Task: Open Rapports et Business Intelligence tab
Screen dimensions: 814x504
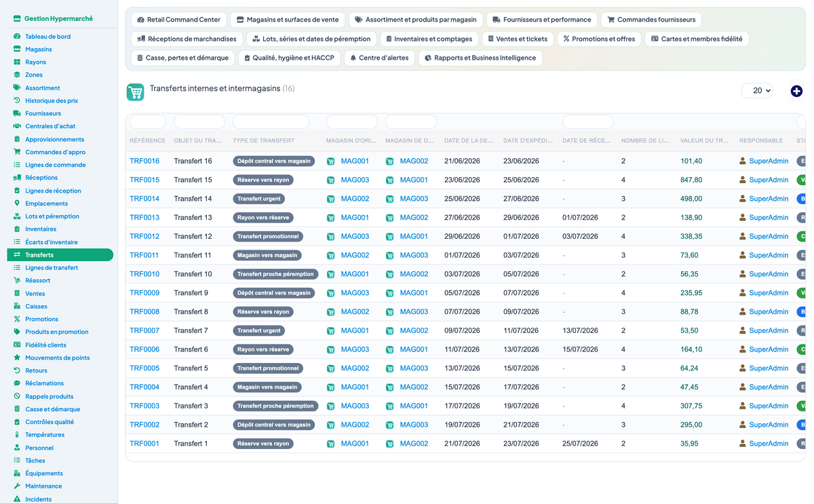Action: pyautogui.click(x=480, y=58)
